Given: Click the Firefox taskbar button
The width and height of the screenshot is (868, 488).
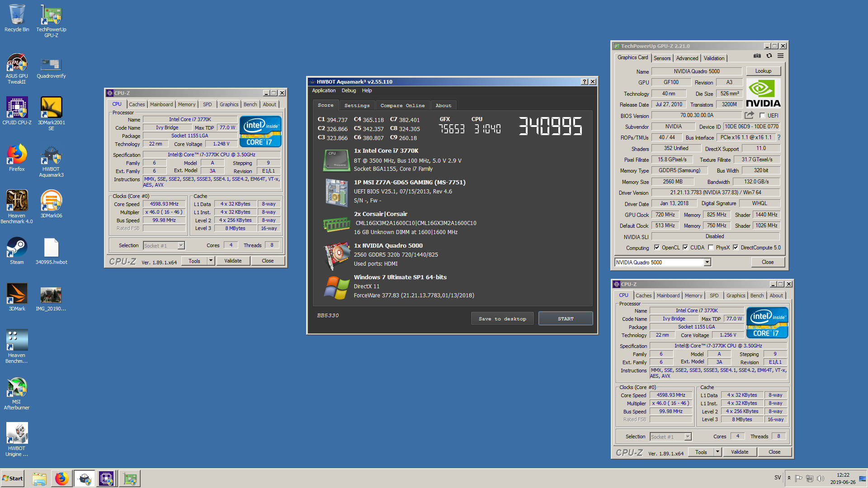Looking at the screenshot, I should [62, 479].
